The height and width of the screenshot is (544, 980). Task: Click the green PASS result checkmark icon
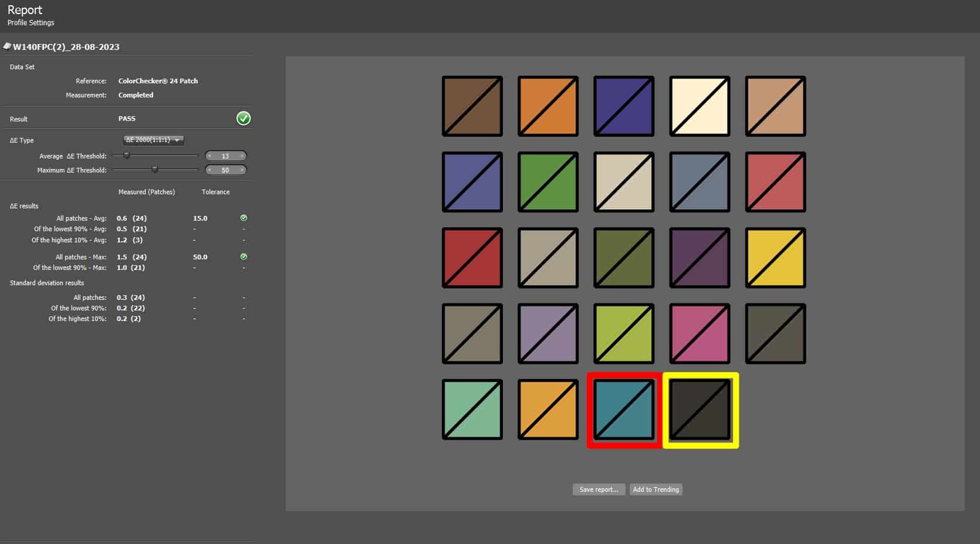[243, 119]
